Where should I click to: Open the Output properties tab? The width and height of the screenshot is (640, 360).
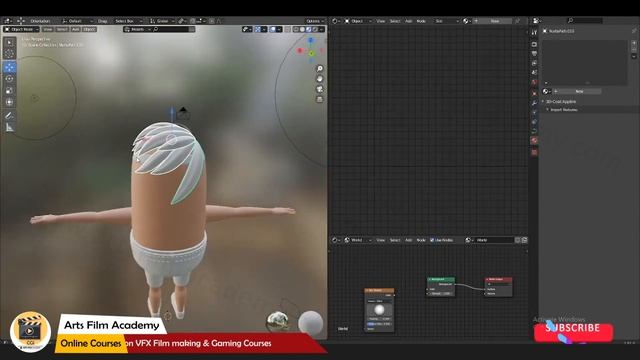[x=534, y=53]
